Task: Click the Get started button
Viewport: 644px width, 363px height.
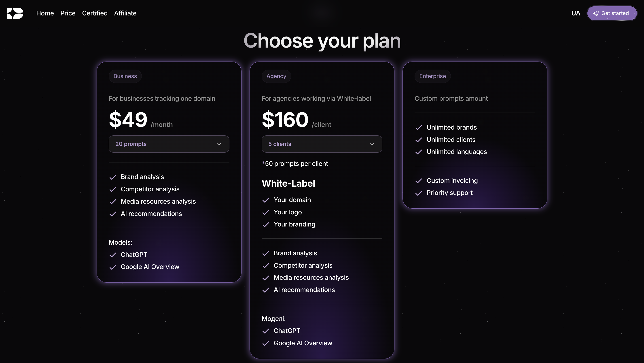Action: (612, 13)
